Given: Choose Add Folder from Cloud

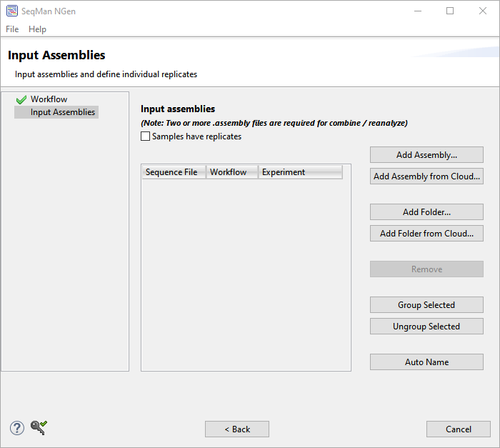Looking at the screenshot, I should (x=426, y=234).
